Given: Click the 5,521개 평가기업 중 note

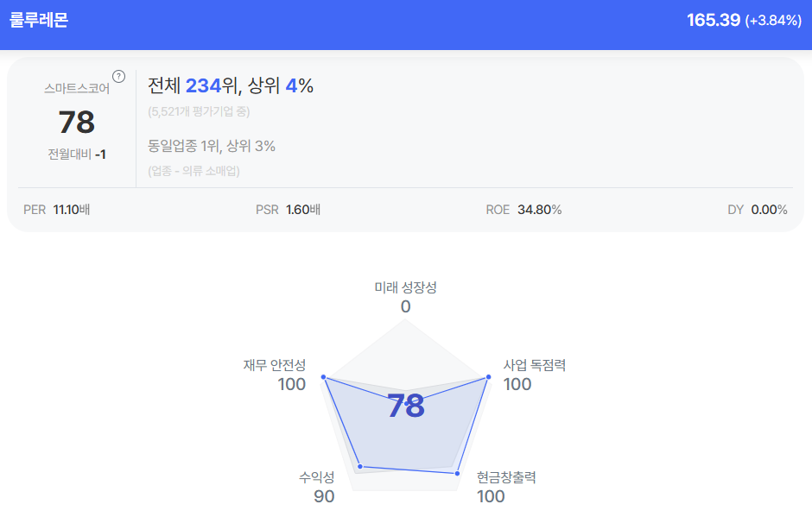Looking at the screenshot, I should [199, 111].
